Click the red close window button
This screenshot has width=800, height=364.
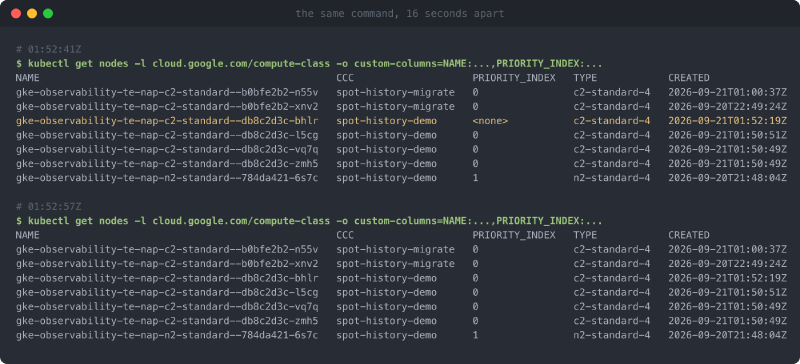[16, 14]
